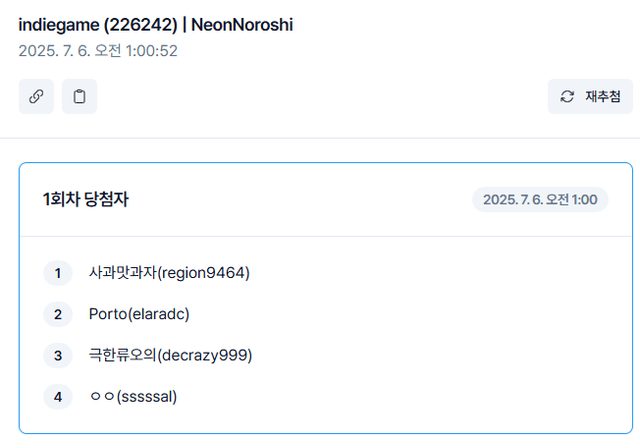Click the 1회차 당첨자 heading
The width and height of the screenshot is (640, 448).
tap(86, 200)
